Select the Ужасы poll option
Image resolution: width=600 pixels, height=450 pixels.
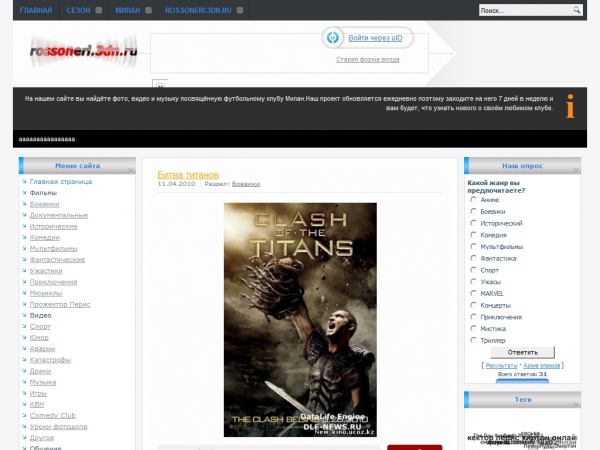point(473,282)
